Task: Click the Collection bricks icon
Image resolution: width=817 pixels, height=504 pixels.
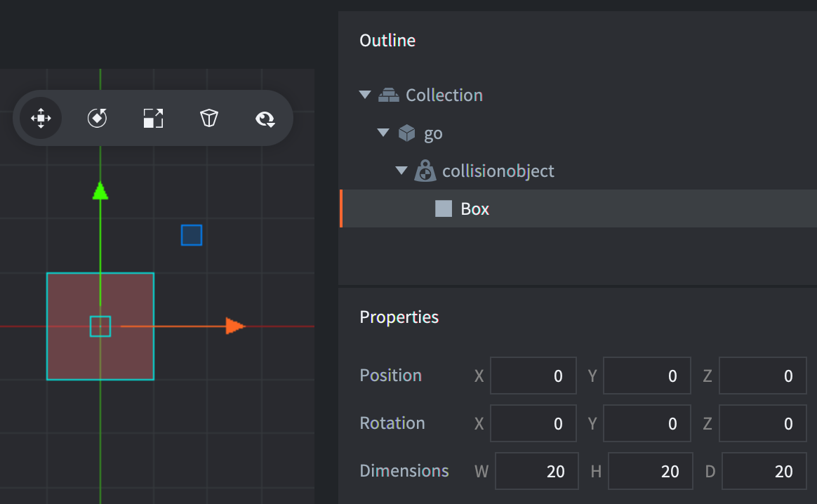Action: point(388,95)
